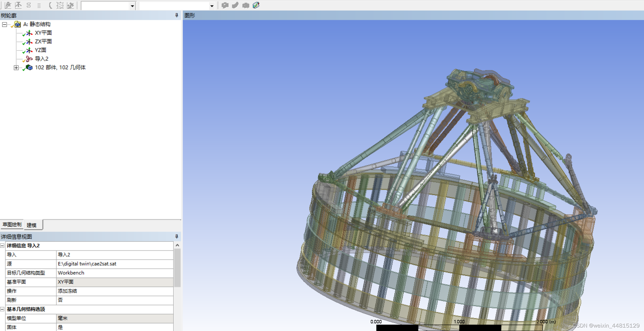Click the greyed icon left of green checkmark
The width and height of the screenshot is (644, 331).
click(246, 5)
